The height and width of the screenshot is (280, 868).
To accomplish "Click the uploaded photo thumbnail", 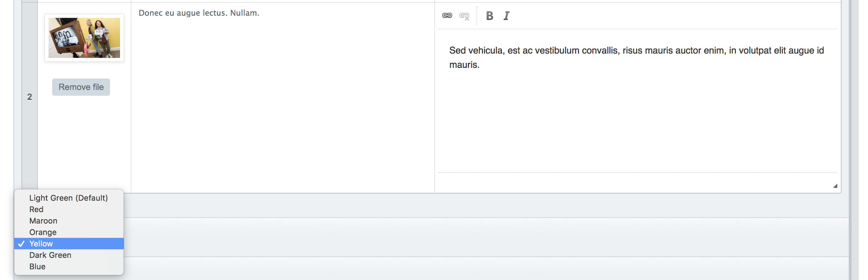I will [x=84, y=38].
